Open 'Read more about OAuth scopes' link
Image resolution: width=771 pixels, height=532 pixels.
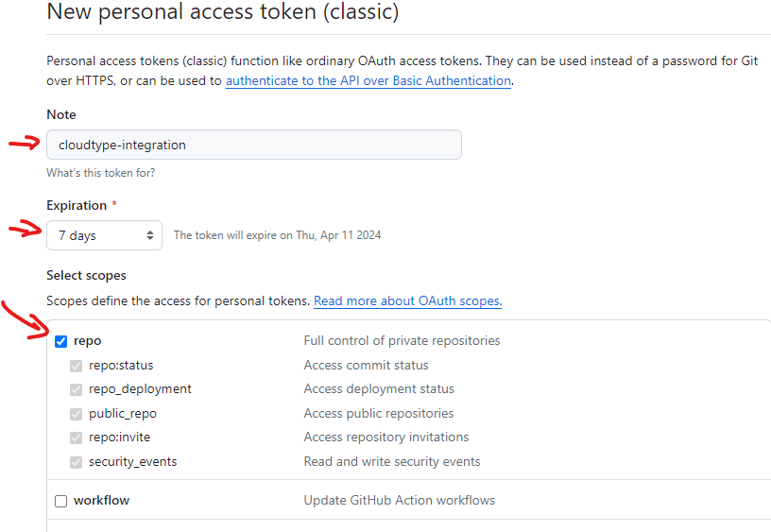(407, 301)
